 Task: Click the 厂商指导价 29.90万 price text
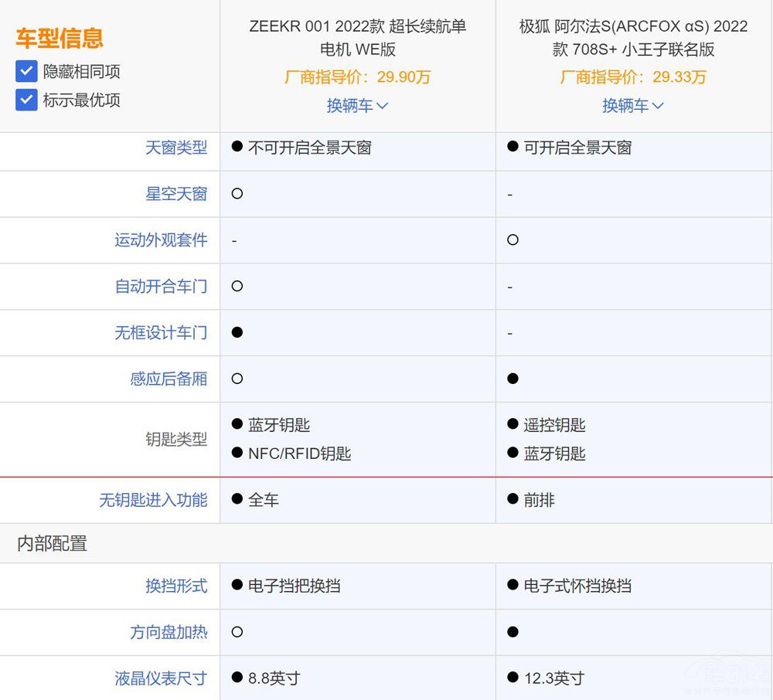coord(356,76)
